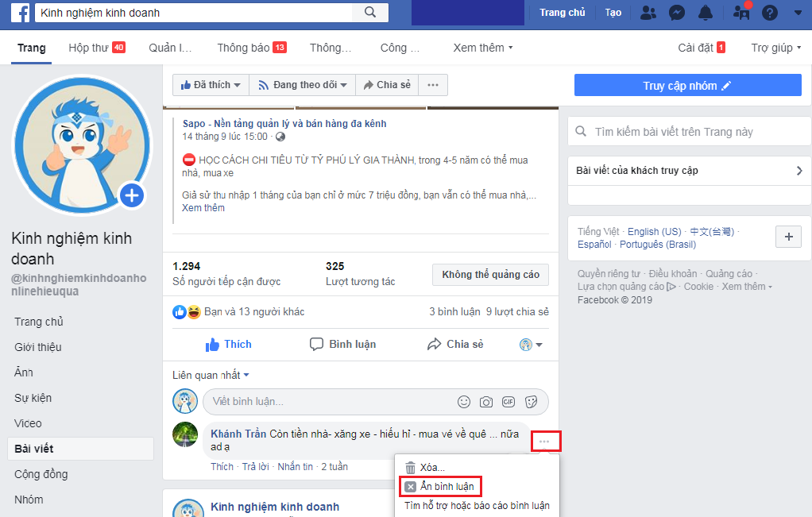Open the emoji picker in the comment box
This screenshot has height=517, width=812.
tap(463, 402)
